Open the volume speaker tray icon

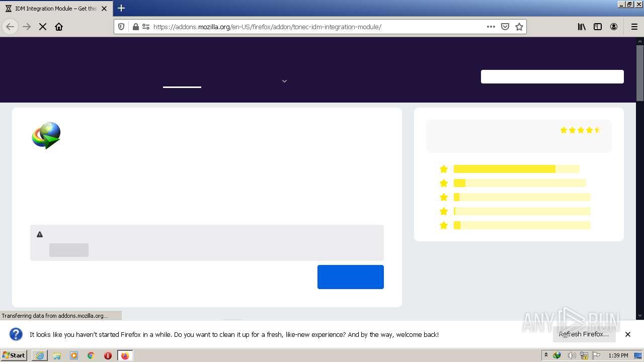coord(572,355)
